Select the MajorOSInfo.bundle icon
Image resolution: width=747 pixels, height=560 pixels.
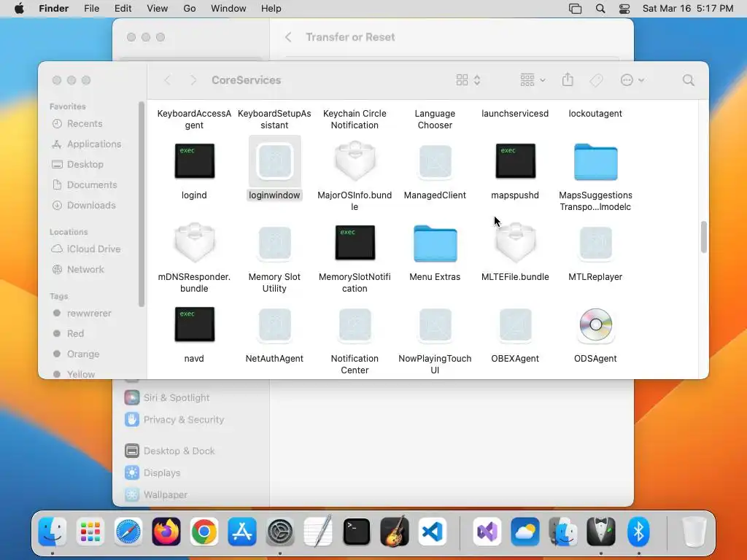coord(355,161)
